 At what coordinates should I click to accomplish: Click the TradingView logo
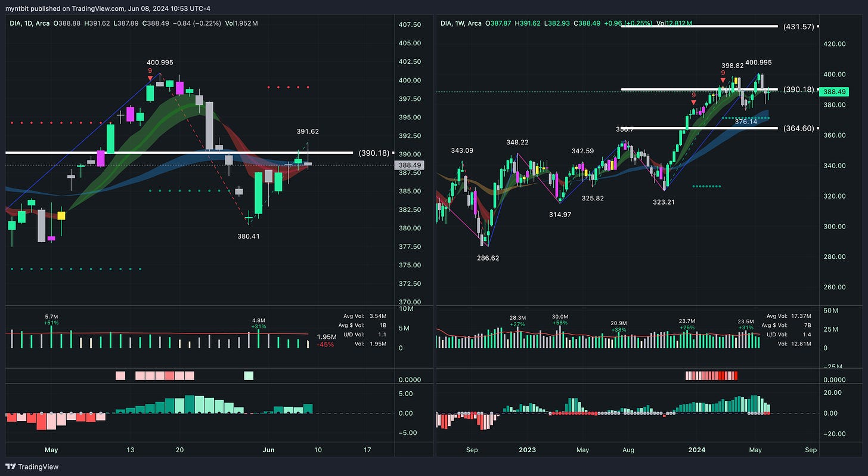click(32, 466)
